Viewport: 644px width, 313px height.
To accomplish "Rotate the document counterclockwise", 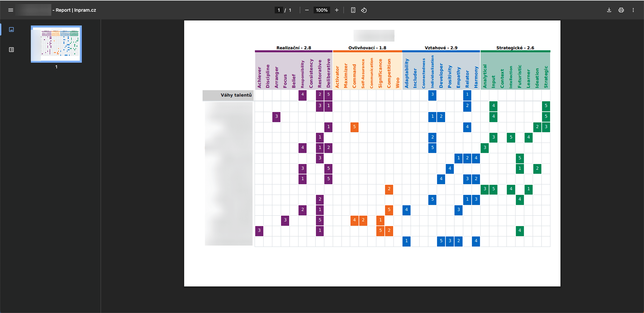I will [x=364, y=10].
